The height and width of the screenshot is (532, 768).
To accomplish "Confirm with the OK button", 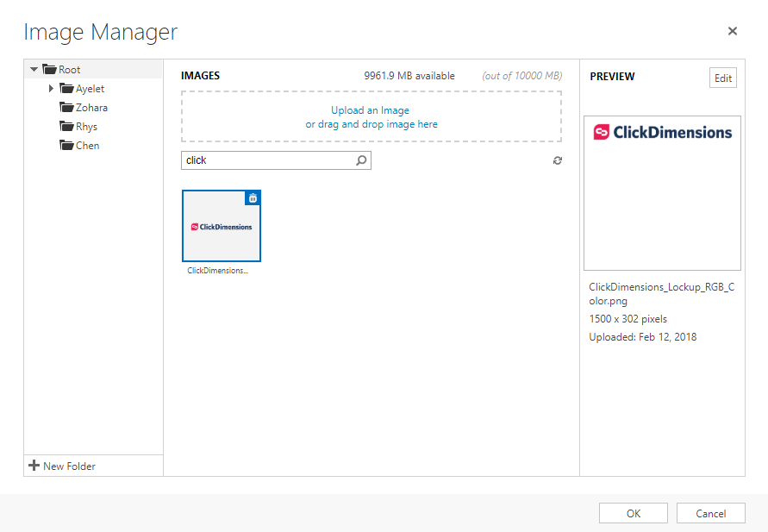I will pos(634,513).
